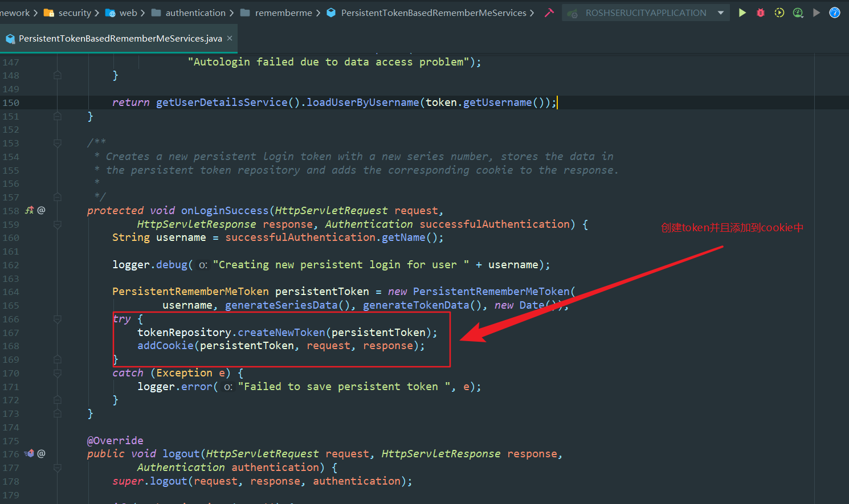The height and width of the screenshot is (504, 849).
Task: Collapse the Javadoc end fold at line 157
Action: tap(58, 197)
